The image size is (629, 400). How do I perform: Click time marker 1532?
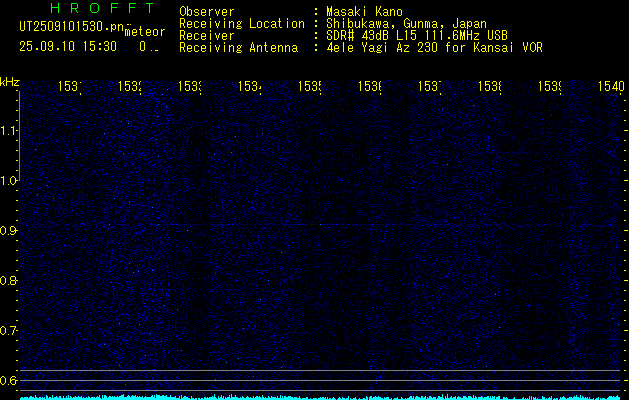point(130,86)
